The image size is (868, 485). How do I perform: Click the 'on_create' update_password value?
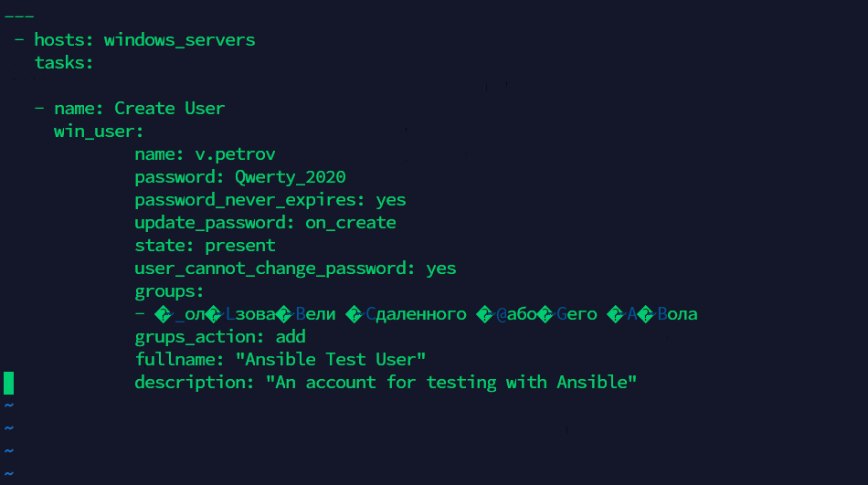[x=351, y=223]
